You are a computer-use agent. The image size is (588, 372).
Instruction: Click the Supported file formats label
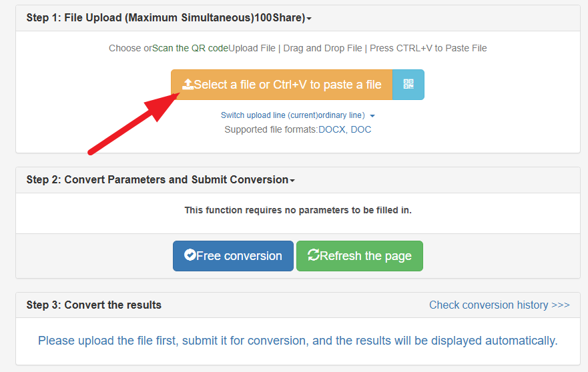point(271,129)
